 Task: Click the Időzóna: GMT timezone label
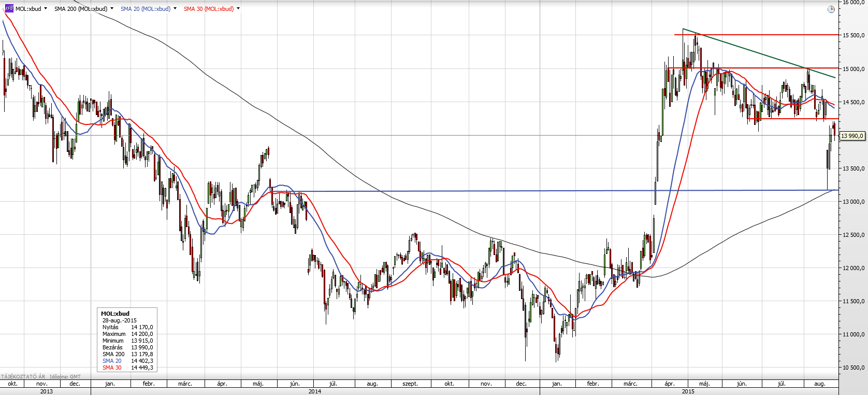point(65,376)
